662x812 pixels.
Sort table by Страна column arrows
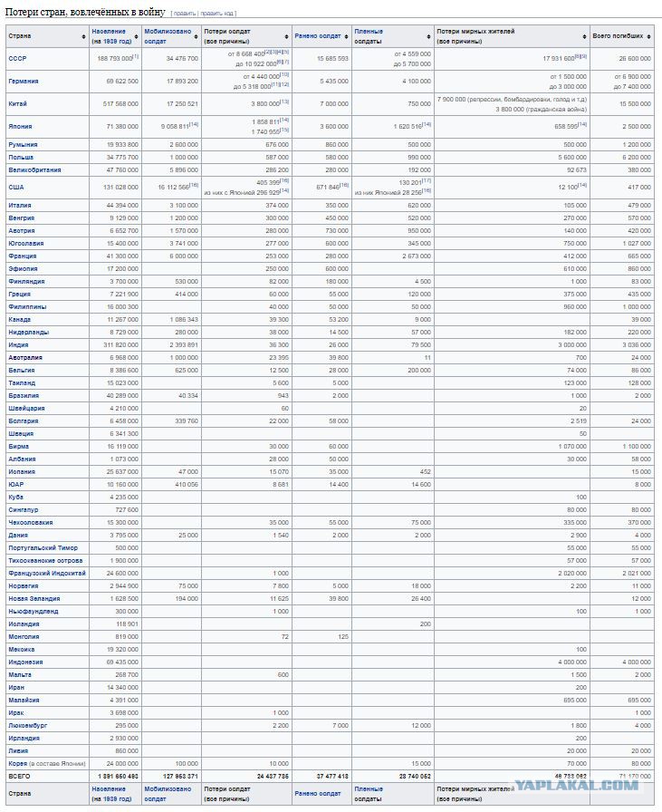coord(84,36)
